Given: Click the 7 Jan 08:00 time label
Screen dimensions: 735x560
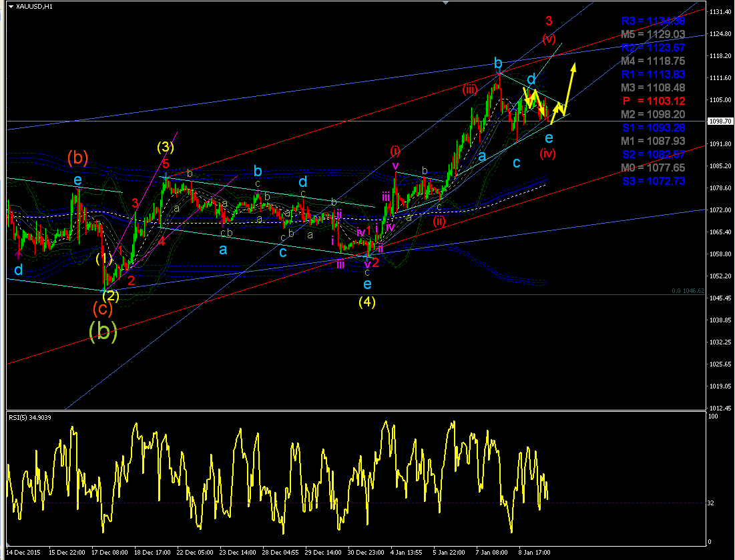Looking at the screenshot, I should [492, 552].
